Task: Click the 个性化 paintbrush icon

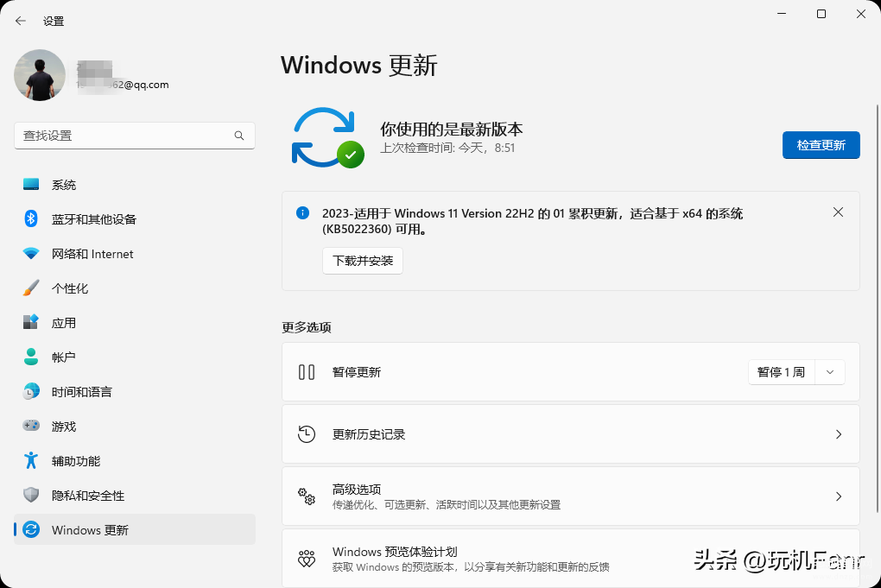Action: coord(31,288)
